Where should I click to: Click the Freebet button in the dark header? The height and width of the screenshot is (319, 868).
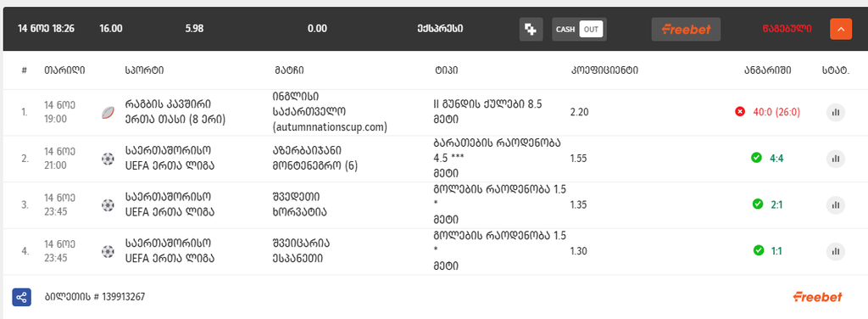[686, 30]
